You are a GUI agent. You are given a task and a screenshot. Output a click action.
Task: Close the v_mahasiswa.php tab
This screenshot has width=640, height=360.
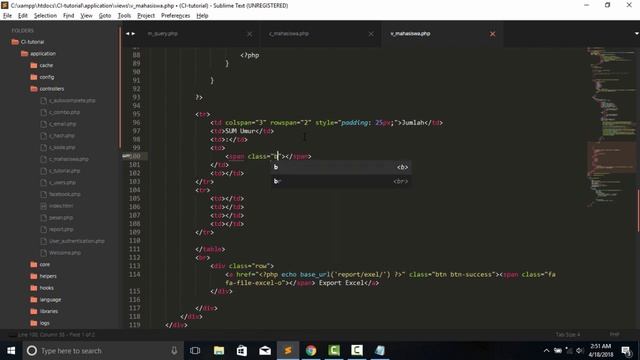(493, 34)
